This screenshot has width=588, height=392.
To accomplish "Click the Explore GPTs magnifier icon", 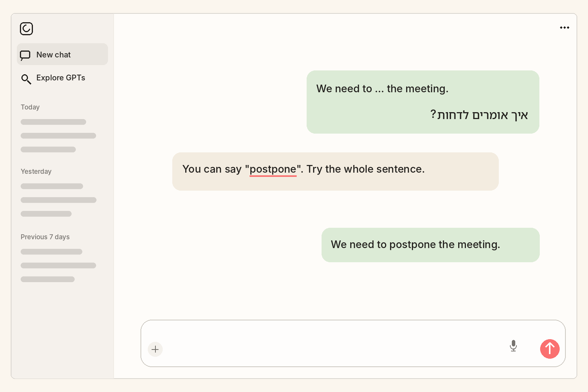I will tap(26, 79).
